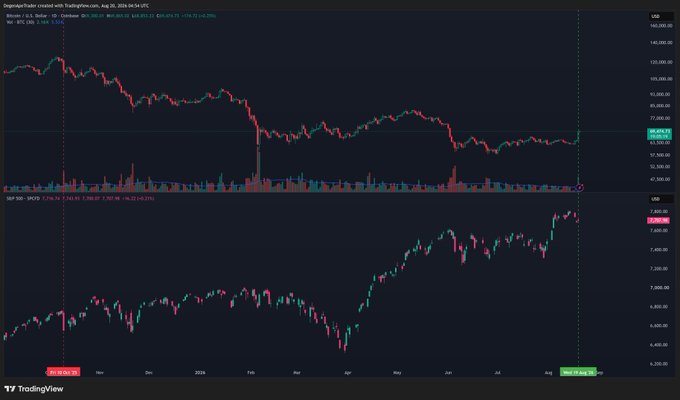Click the Jun label on time axis
This screenshot has height=400, width=680.
pos(448,372)
